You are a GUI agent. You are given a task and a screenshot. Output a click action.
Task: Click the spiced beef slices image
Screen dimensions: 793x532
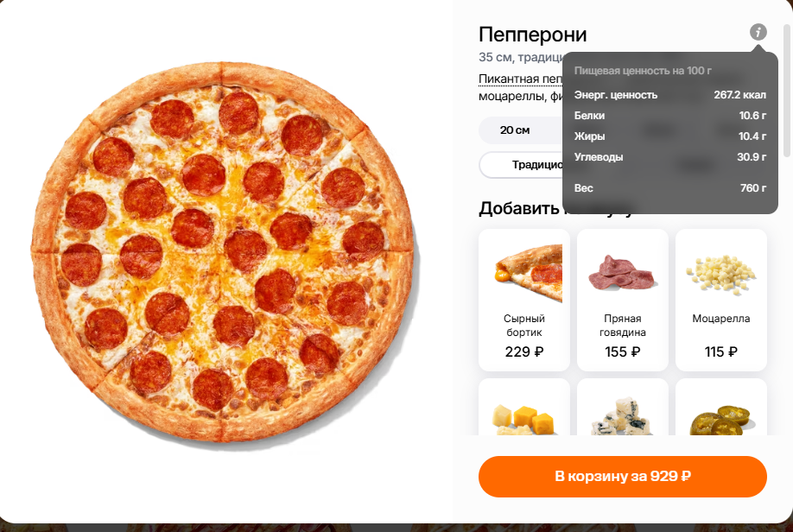(622, 273)
